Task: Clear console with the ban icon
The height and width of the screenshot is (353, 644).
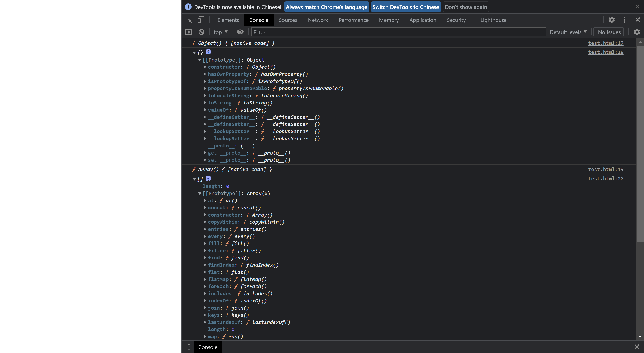Action: 201,32
